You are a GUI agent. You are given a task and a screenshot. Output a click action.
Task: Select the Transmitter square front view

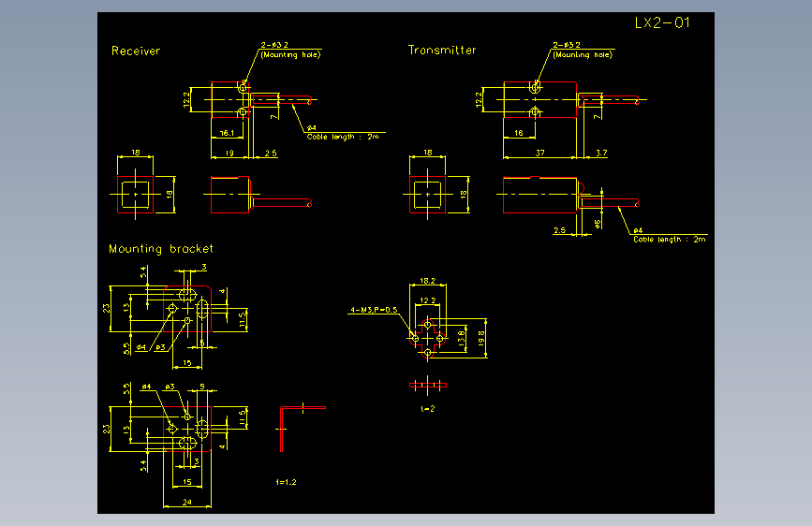pos(427,194)
